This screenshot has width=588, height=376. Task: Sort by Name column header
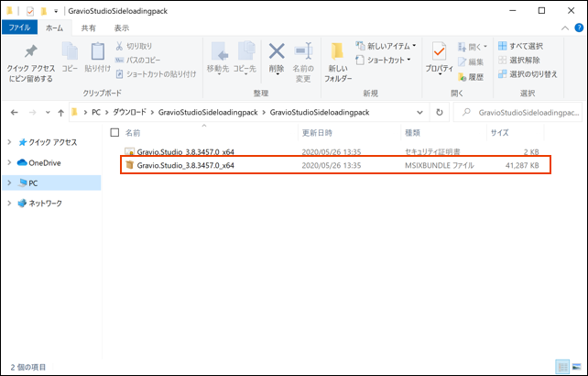point(133,133)
